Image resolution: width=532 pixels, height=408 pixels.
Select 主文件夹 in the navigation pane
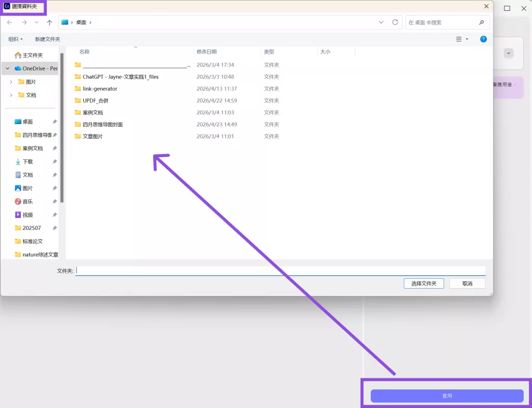coord(29,55)
